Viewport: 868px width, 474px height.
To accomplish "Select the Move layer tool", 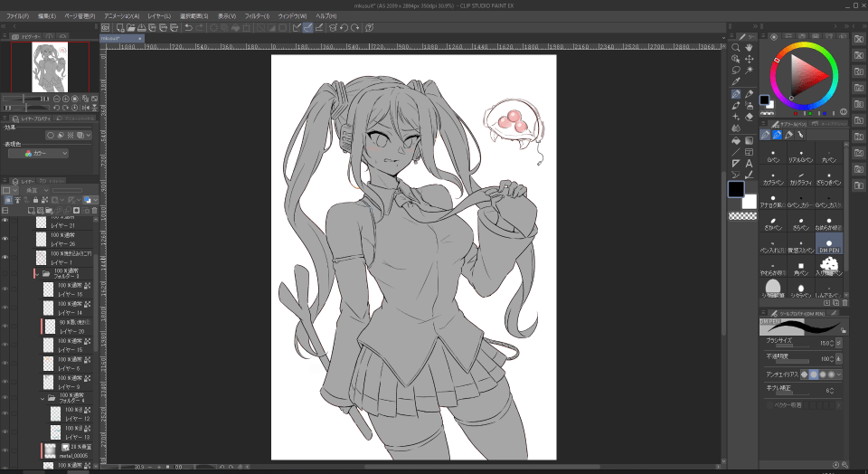I will (x=749, y=59).
